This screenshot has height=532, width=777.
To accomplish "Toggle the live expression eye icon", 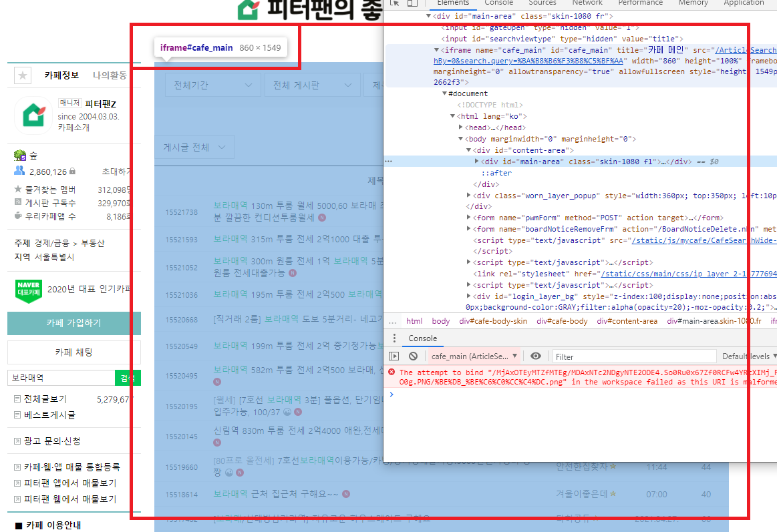I will click(x=536, y=356).
